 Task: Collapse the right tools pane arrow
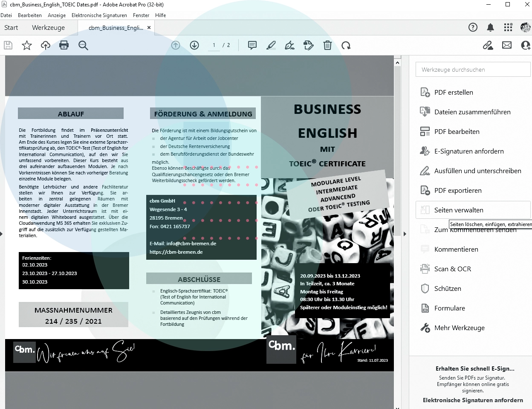coord(405,234)
